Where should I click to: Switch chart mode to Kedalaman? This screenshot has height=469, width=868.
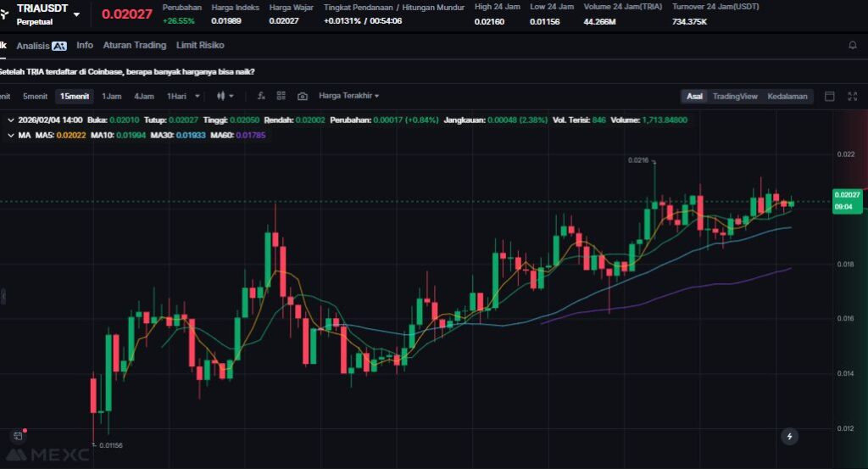787,96
